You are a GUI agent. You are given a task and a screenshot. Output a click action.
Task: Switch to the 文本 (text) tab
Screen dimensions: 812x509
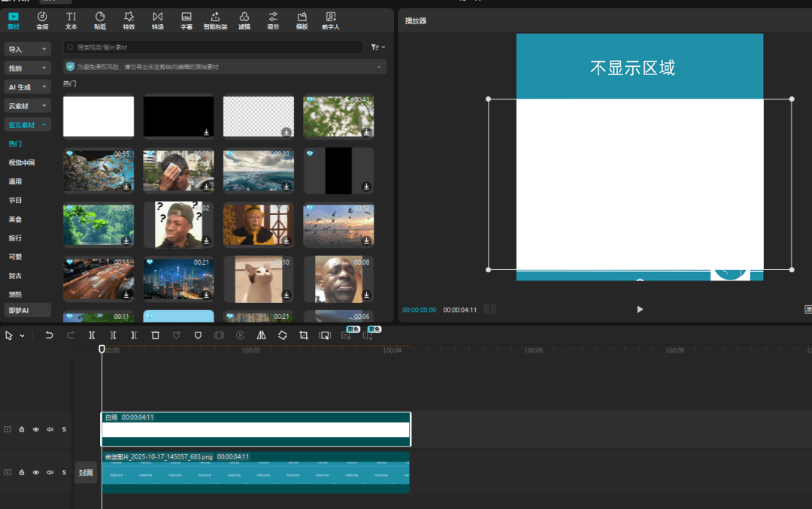click(71, 20)
